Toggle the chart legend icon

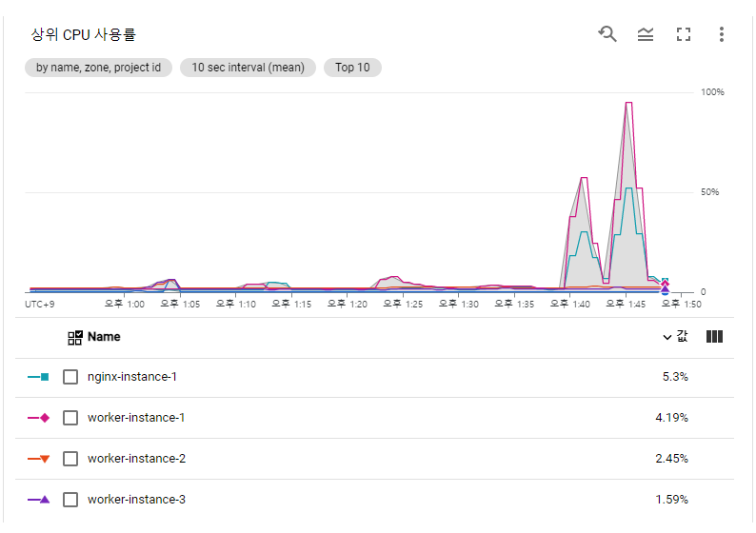pyautogui.click(x=646, y=34)
